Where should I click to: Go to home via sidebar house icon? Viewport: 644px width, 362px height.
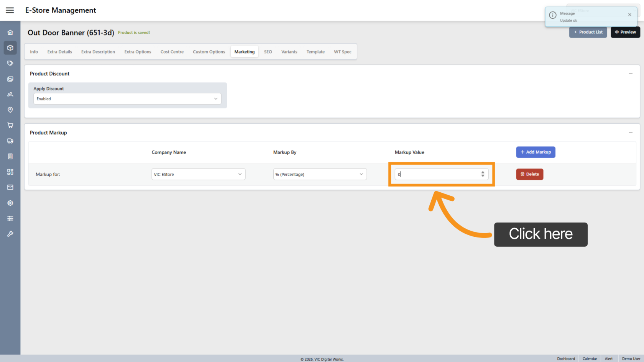click(x=10, y=33)
